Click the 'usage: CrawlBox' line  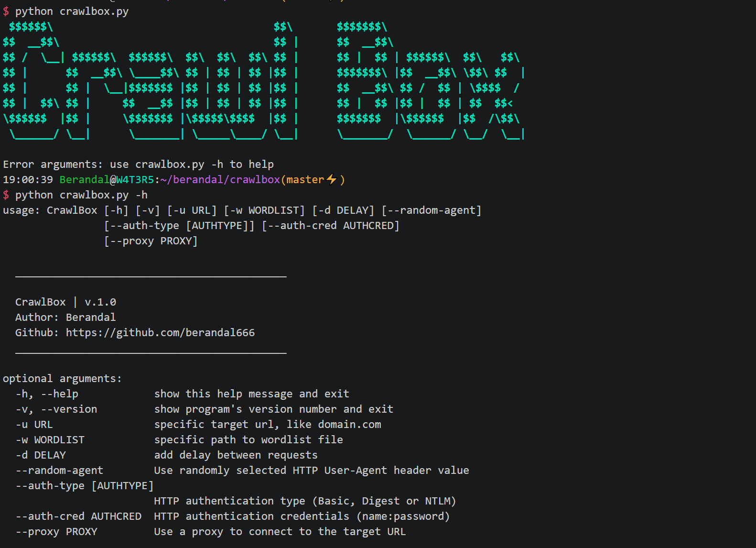click(x=242, y=210)
